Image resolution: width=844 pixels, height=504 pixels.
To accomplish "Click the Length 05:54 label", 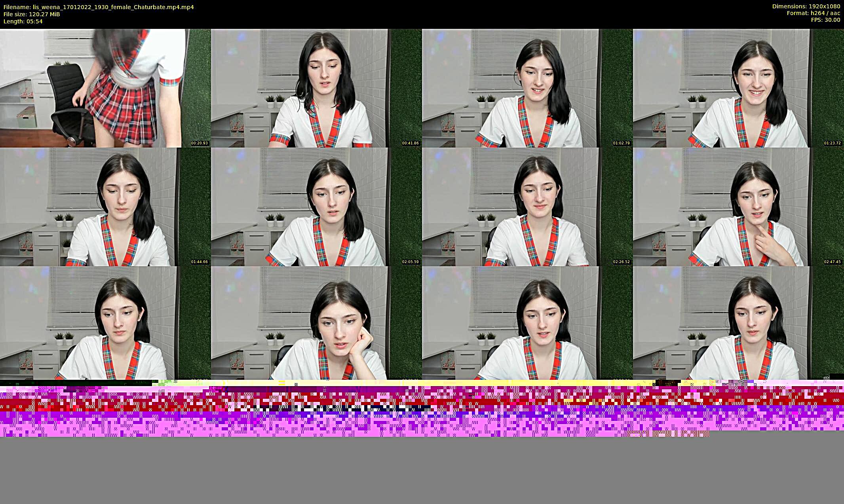I will click(x=23, y=21).
